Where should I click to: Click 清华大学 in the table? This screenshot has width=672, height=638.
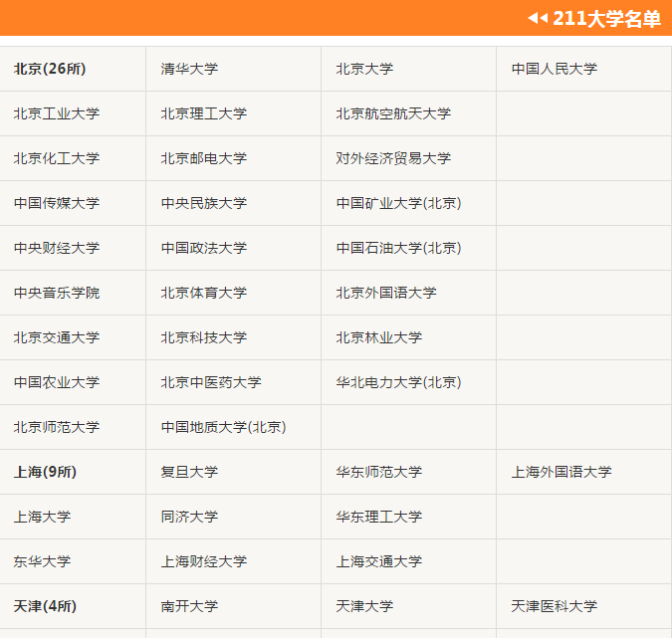point(189,69)
